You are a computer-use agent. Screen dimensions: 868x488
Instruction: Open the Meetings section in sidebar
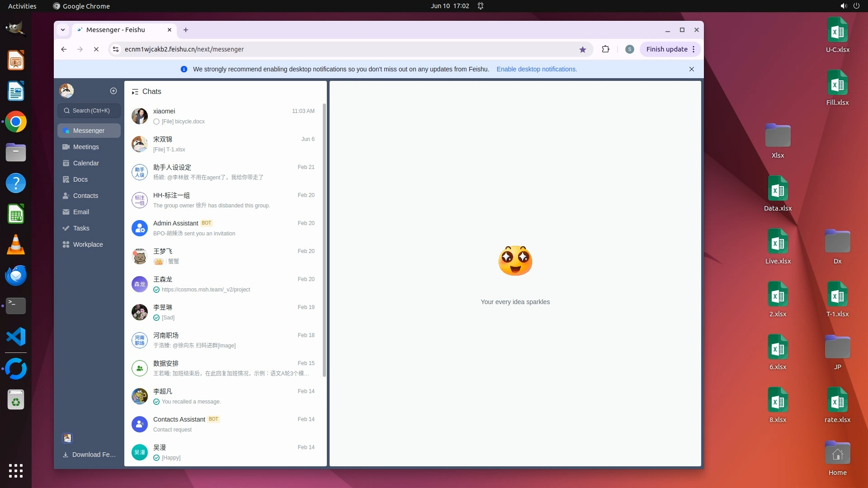click(x=86, y=147)
